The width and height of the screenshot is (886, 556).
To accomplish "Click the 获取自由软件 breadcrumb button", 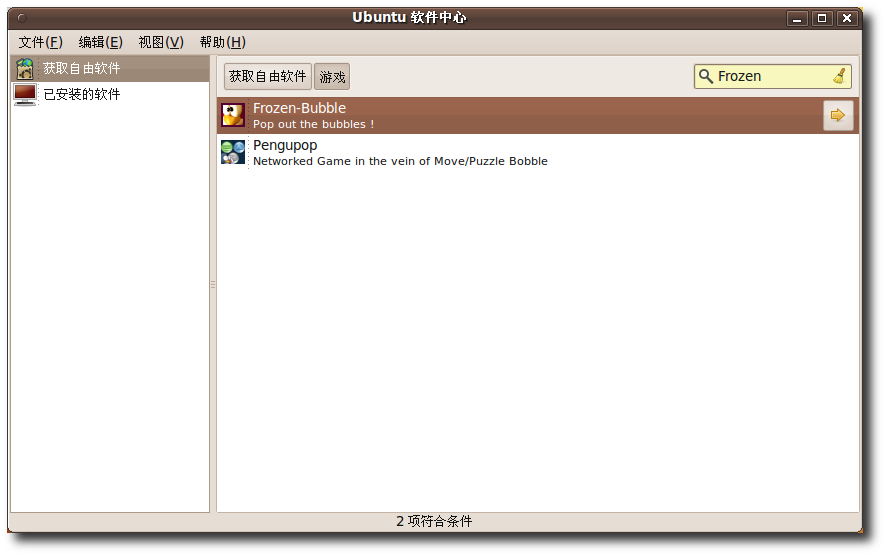I will (268, 76).
